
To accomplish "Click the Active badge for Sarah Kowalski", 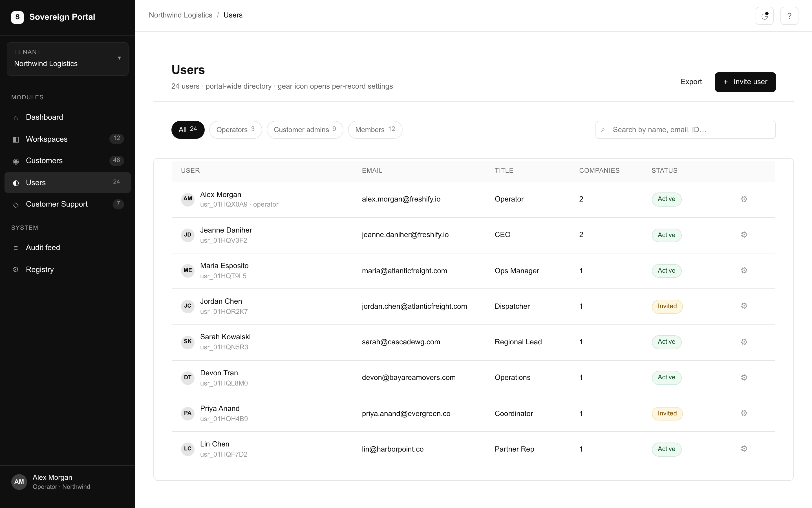I will point(667,342).
